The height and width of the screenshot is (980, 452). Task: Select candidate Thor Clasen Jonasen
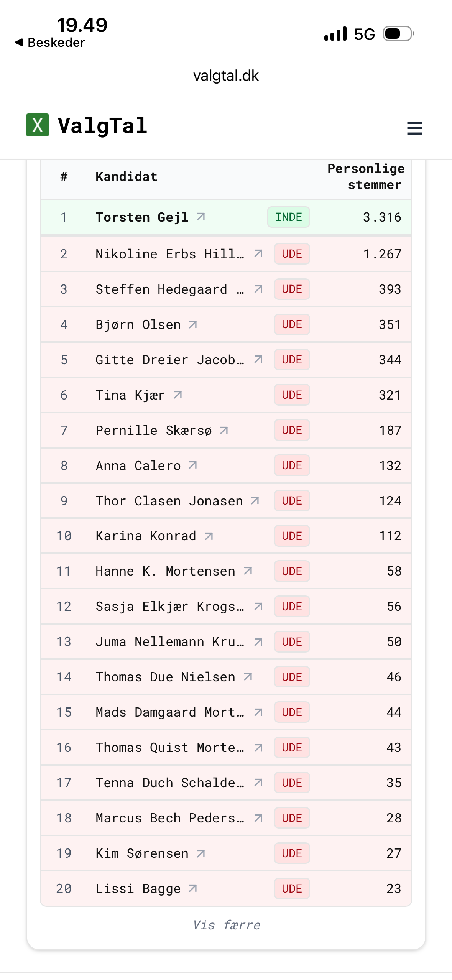click(x=169, y=501)
